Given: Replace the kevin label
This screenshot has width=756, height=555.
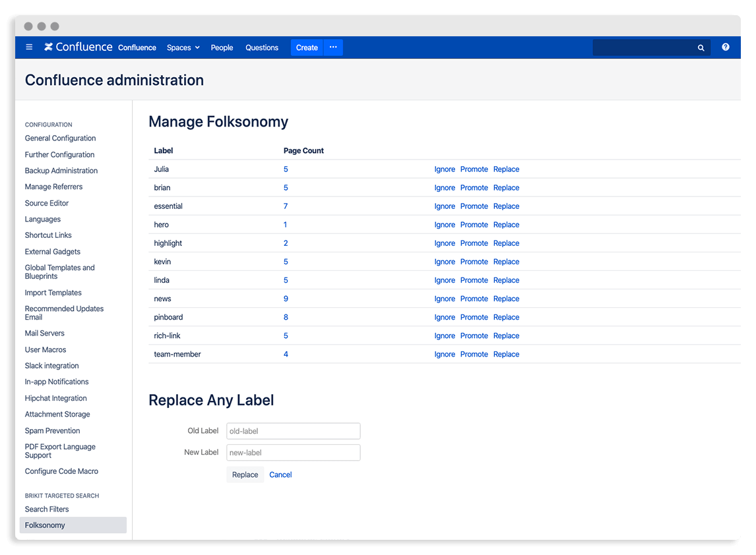Looking at the screenshot, I should tap(506, 262).
